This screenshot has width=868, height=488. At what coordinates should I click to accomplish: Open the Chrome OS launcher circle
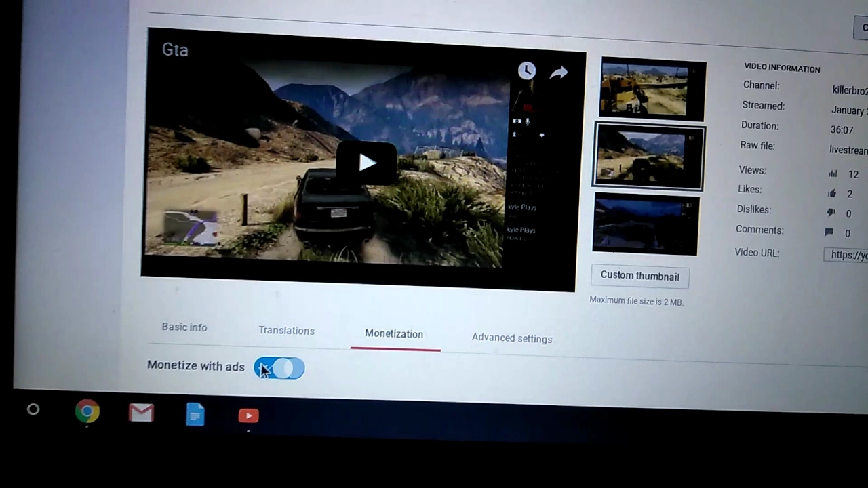(33, 409)
